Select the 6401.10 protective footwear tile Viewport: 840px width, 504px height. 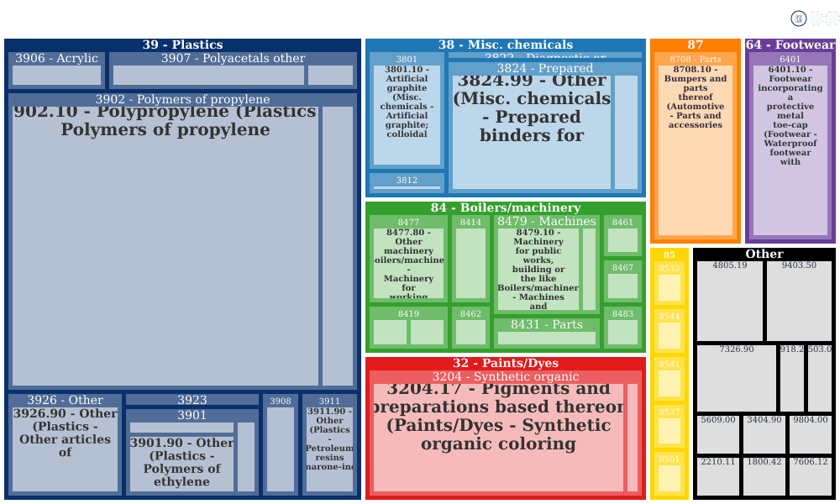[x=790, y=150]
